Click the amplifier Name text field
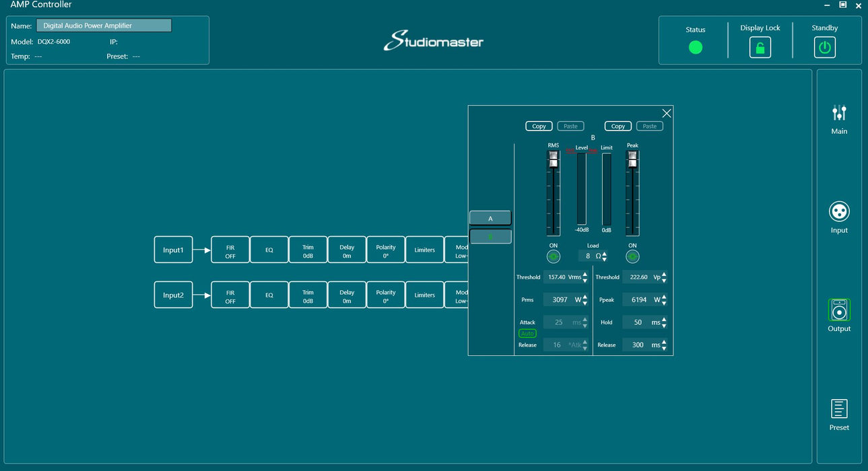868x471 pixels. point(104,26)
